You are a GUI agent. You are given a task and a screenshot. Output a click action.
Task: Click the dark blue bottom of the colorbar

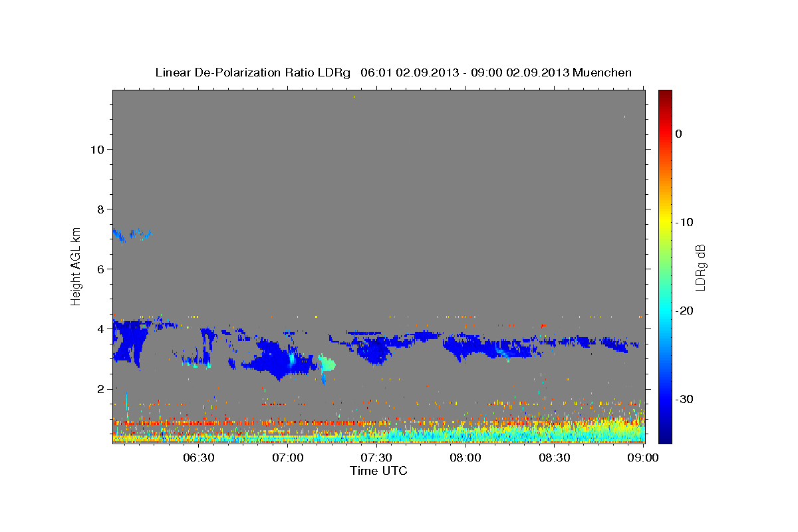665,436
